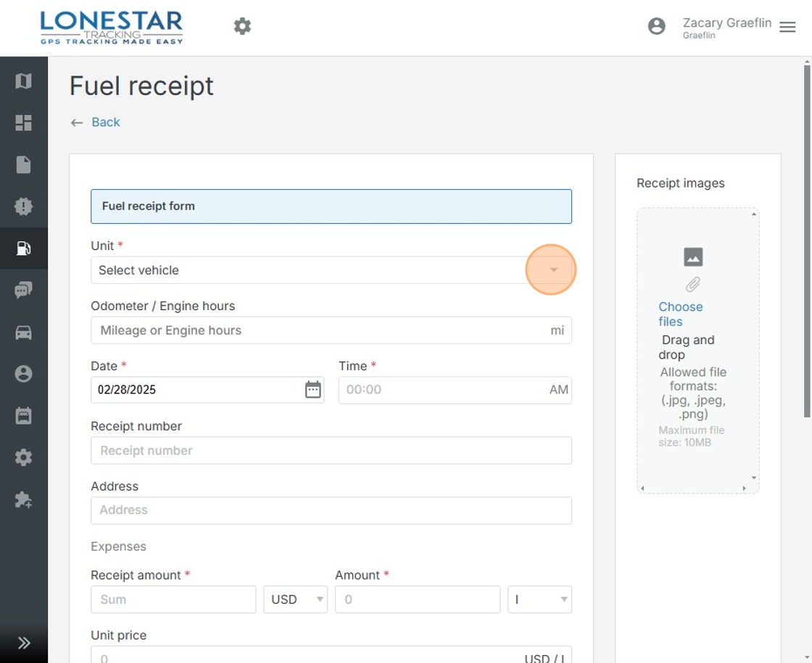Expand the Select vehicle dropdown
This screenshot has width=812, height=663.
point(553,270)
